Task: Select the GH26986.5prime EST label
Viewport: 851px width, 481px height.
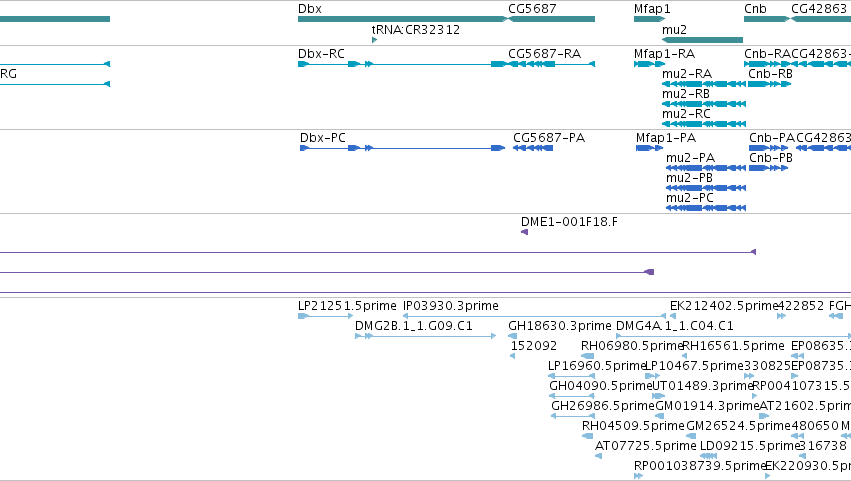Action: click(603, 407)
